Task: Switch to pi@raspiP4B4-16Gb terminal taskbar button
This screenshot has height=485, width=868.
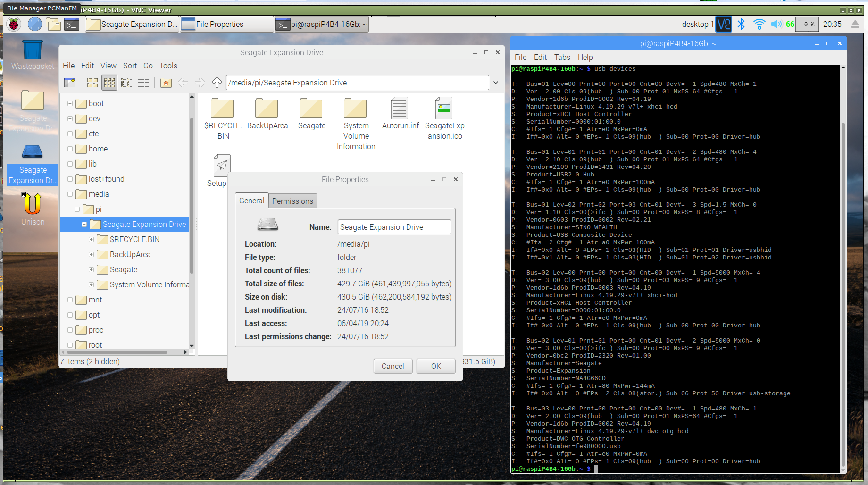Action: pyautogui.click(x=322, y=24)
